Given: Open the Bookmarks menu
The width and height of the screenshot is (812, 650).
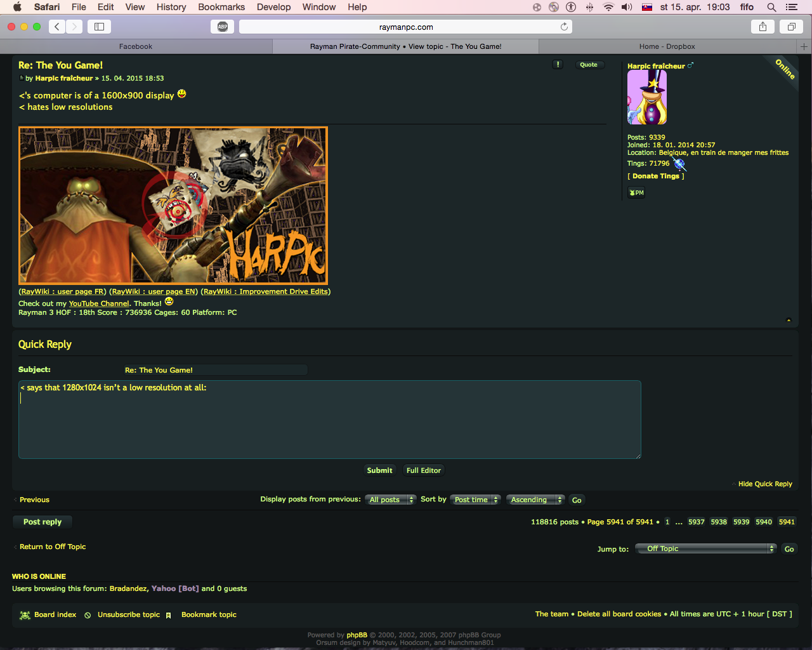Looking at the screenshot, I should [x=221, y=7].
